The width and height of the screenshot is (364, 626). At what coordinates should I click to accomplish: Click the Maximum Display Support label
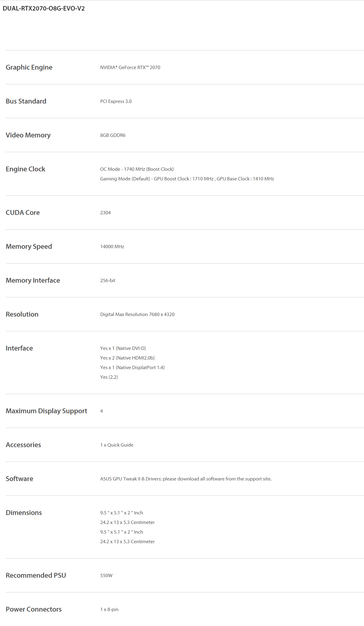coord(47,411)
